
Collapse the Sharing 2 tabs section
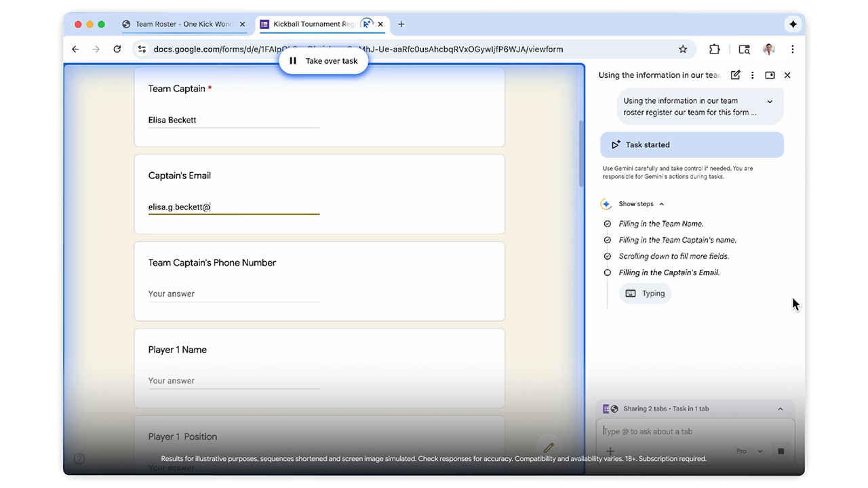click(x=780, y=409)
